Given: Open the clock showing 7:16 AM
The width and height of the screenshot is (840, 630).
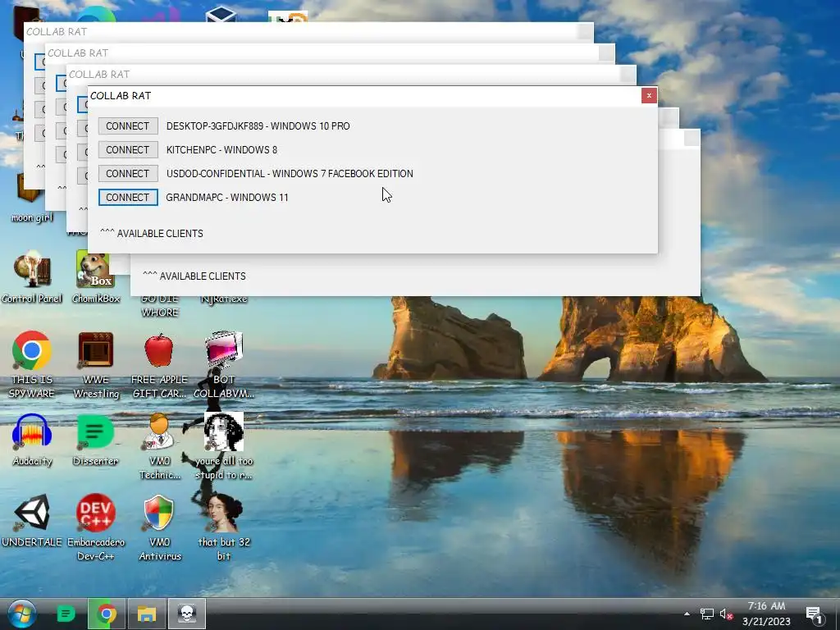Looking at the screenshot, I should 767,614.
